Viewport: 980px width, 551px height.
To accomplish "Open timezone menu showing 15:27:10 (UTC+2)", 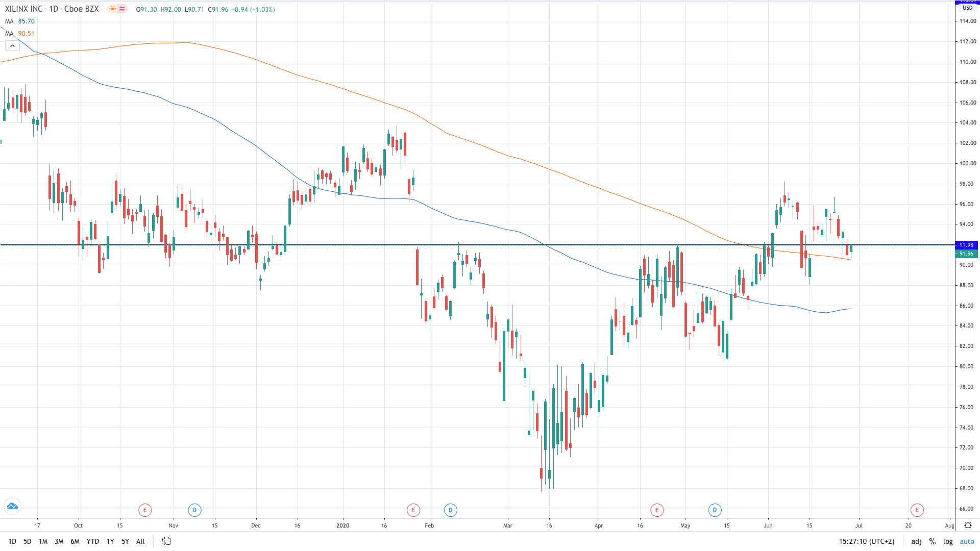I will [867, 541].
